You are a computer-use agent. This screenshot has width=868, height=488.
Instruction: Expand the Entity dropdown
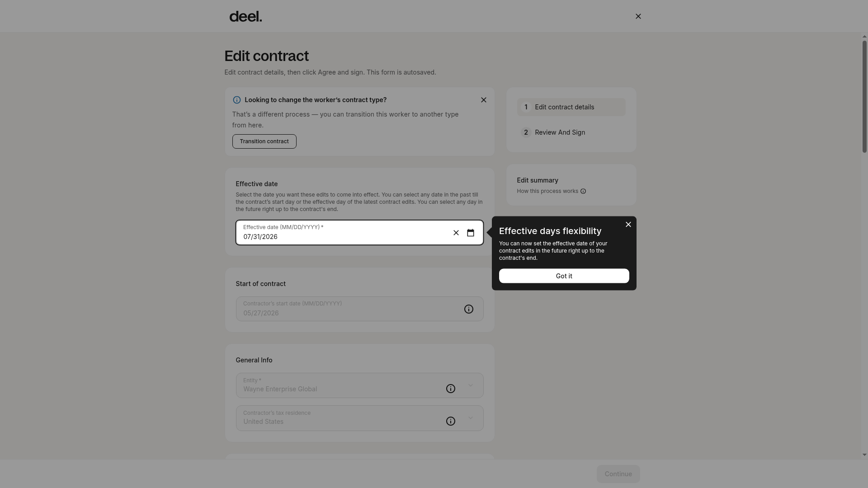(x=471, y=385)
